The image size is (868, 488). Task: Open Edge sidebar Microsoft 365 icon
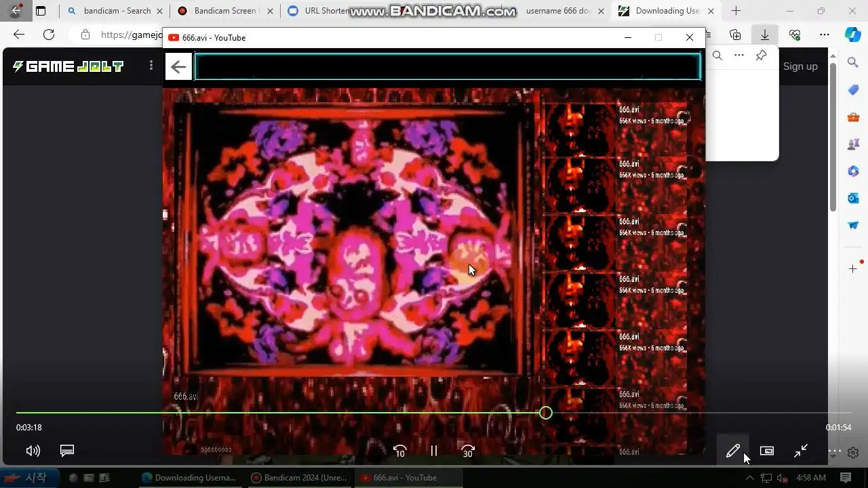[x=853, y=171]
